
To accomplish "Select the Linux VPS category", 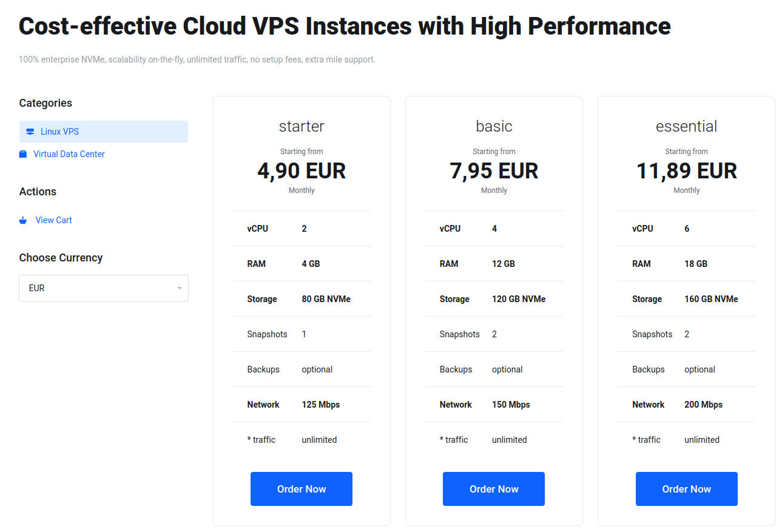I will pos(59,131).
